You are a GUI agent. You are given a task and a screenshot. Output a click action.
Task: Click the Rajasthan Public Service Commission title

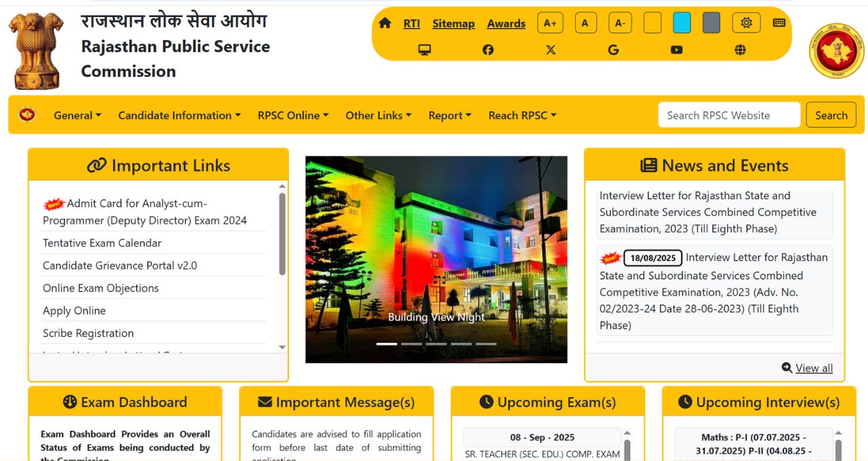tap(176, 58)
